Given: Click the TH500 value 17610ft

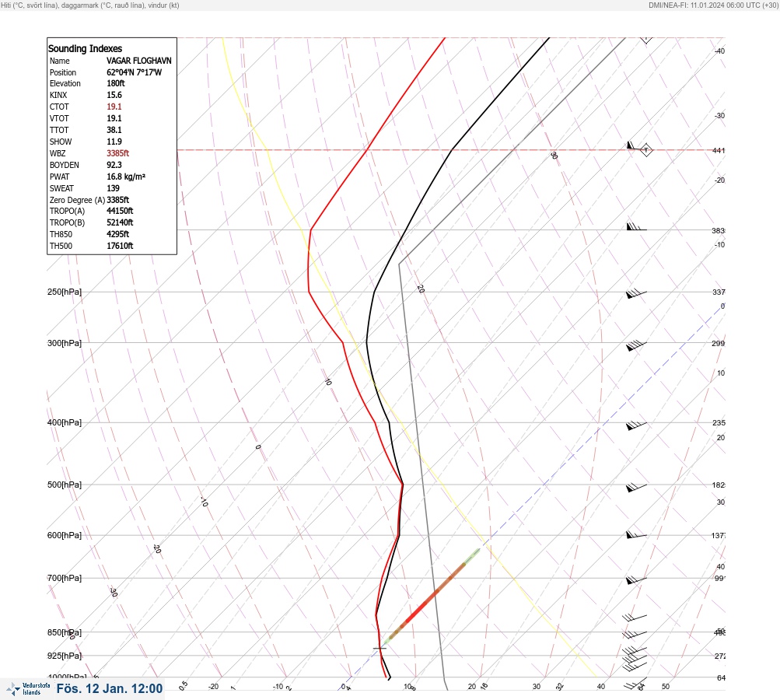Looking at the screenshot, I should pos(120,246).
